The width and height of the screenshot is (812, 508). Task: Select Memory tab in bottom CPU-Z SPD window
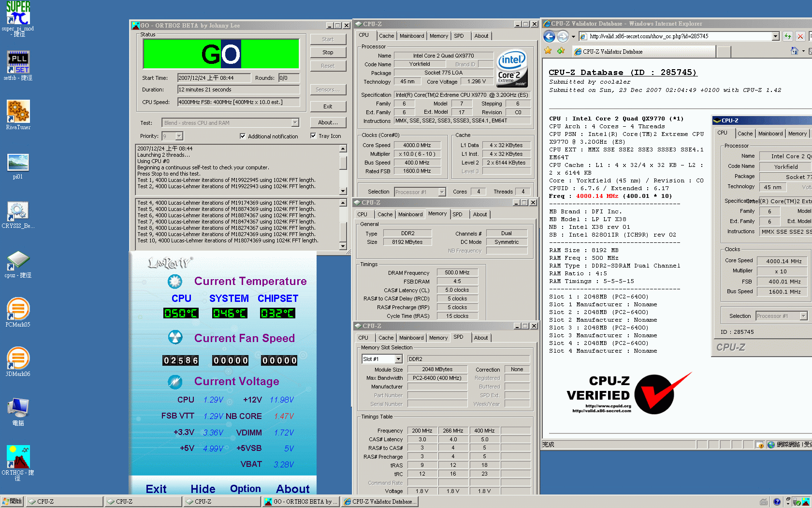pyautogui.click(x=438, y=338)
